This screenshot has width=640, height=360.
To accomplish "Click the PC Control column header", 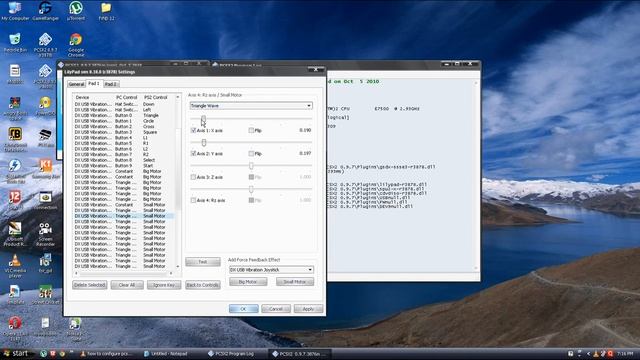I will (127, 97).
